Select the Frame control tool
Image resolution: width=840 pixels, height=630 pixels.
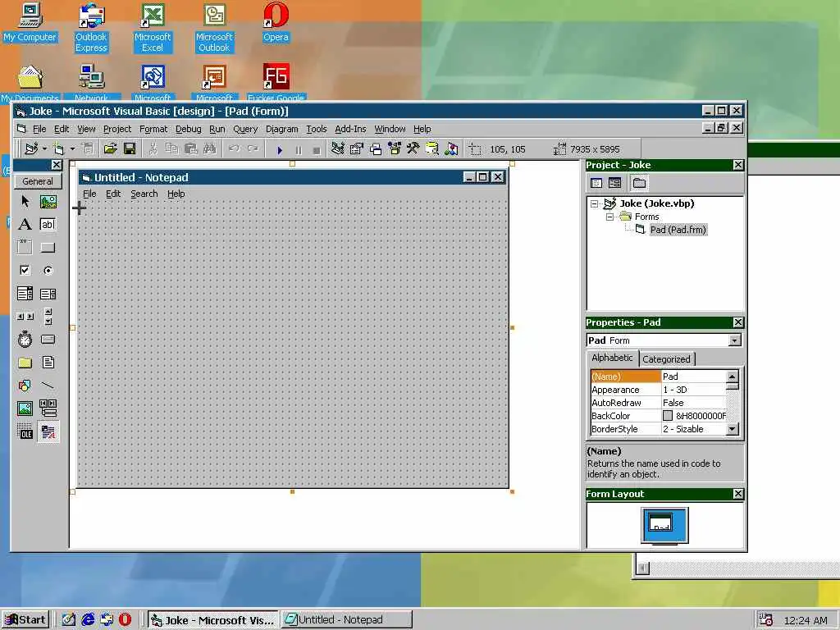click(x=25, y=248)
